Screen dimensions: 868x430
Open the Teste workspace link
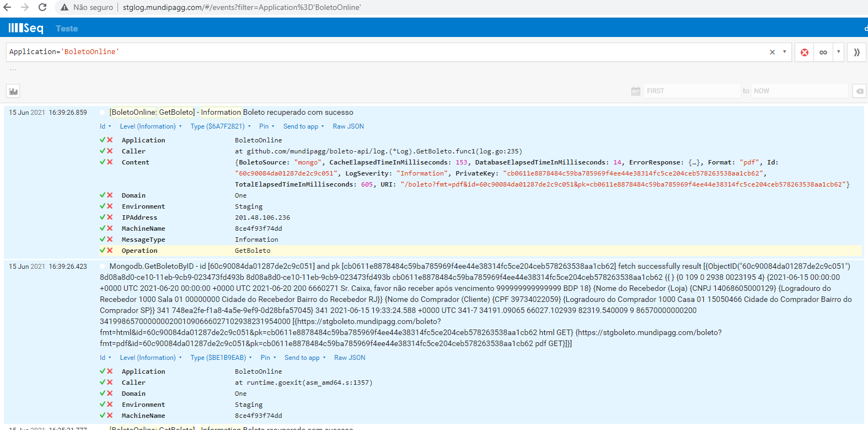click(67, 29)
